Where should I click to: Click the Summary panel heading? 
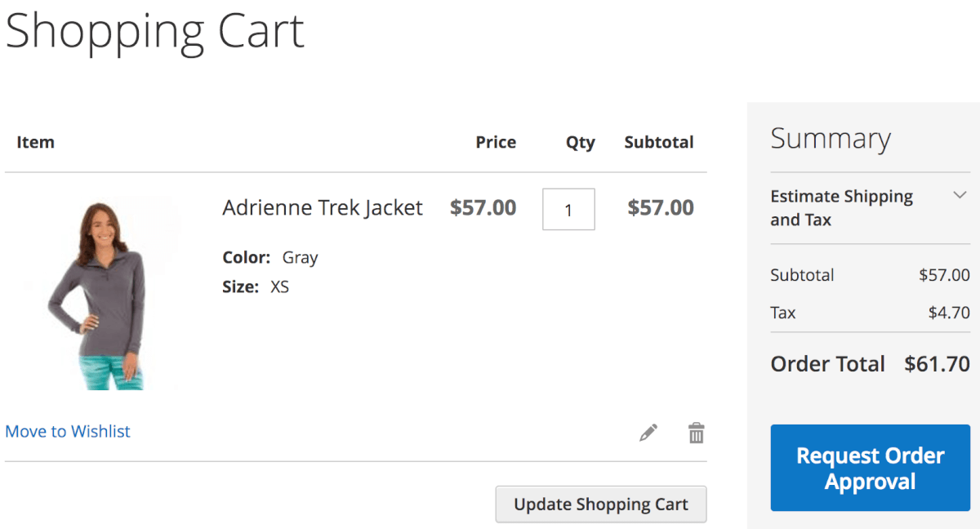(x=830, y=139)
